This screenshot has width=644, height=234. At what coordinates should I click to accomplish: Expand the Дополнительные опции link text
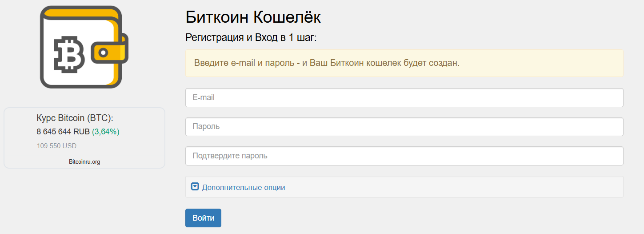pyautogui.click(x=243, y=187)
